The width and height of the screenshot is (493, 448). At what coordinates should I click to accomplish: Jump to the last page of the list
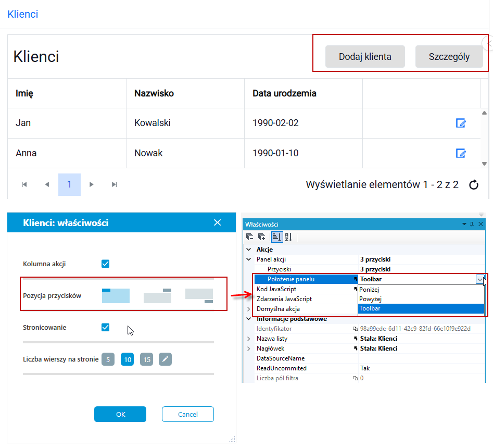(115, 184)
